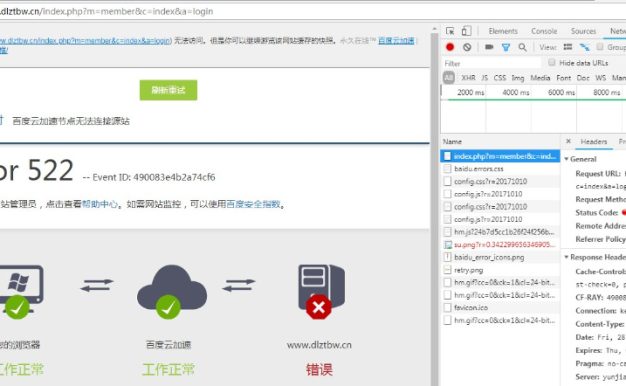Screen dimensions: 626x386
Task: Filter requests by XHR
Action: 468,78
